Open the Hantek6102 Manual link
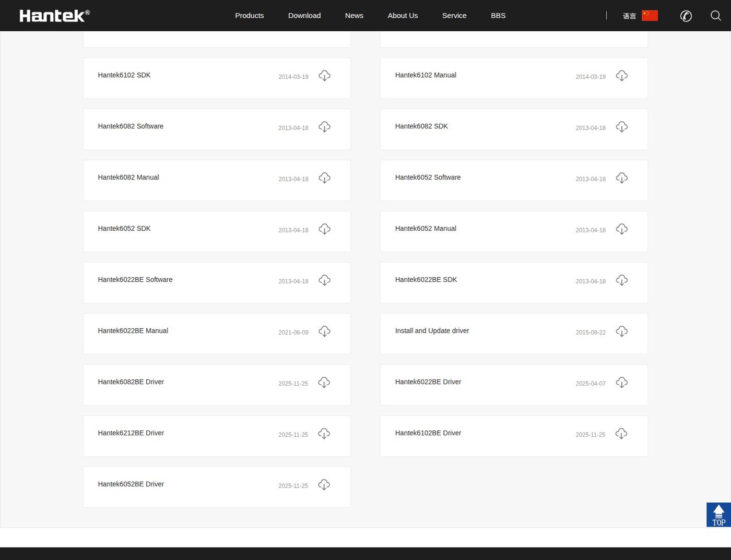The image size is (731, 560). click(x=426, y=75)
